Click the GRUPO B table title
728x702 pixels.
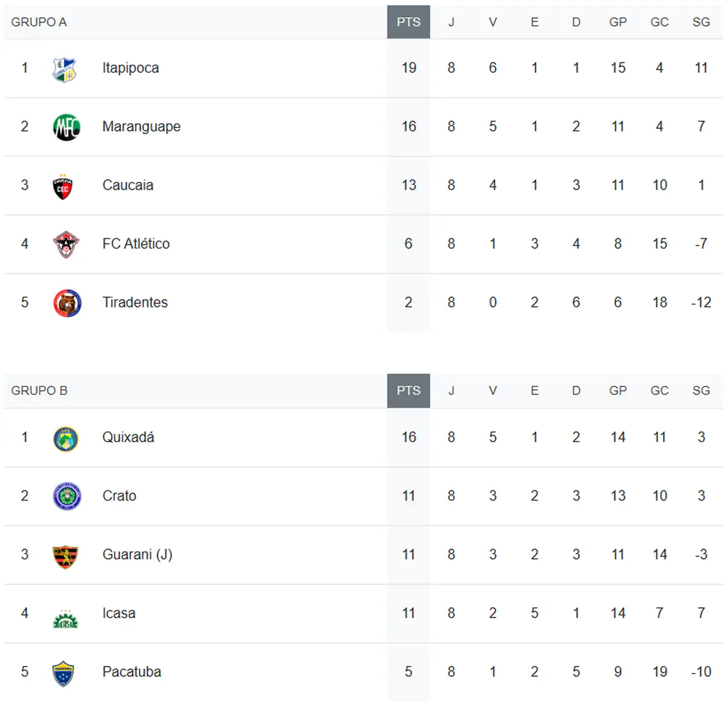click(39, 391)
